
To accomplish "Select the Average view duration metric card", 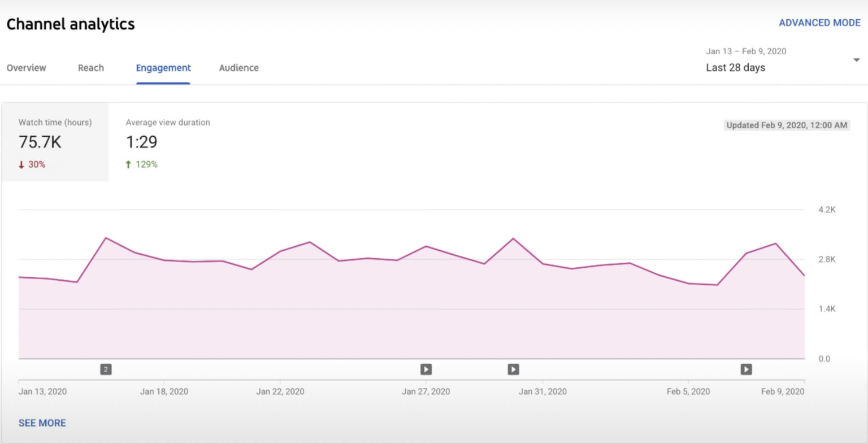I will tap(167, 141).
